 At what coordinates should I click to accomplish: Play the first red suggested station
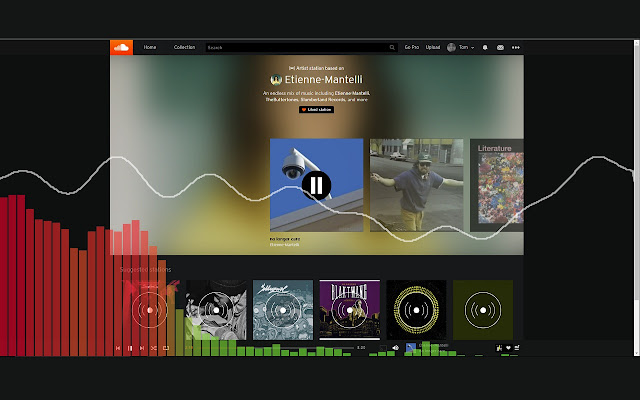[150, 310]
